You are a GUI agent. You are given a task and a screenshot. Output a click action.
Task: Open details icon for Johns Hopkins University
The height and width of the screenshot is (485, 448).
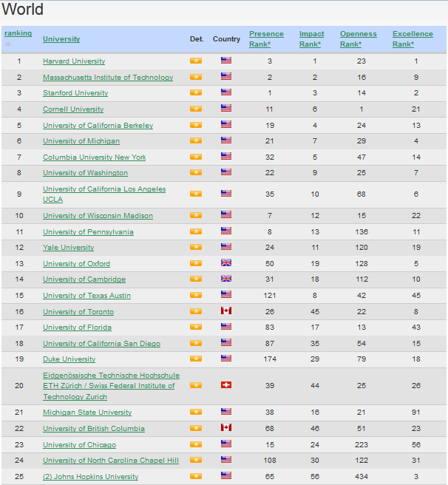pos(196,476)
